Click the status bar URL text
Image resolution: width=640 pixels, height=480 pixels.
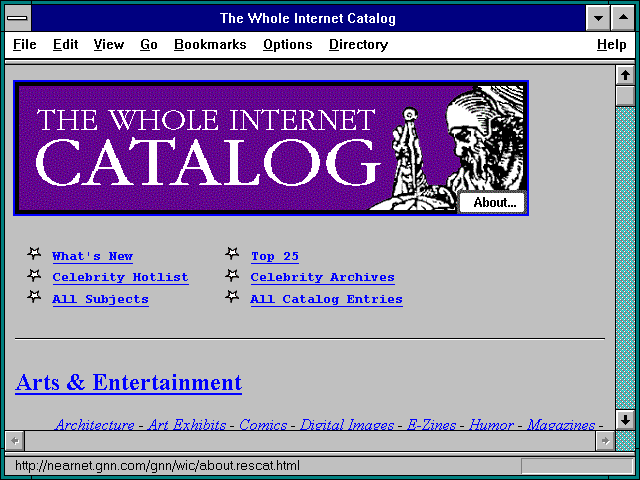[x=158, y=466]
